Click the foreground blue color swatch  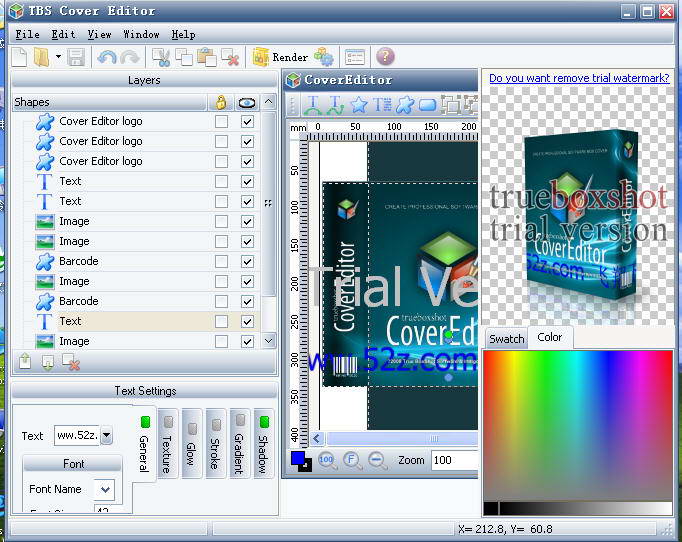click(298, 458)
